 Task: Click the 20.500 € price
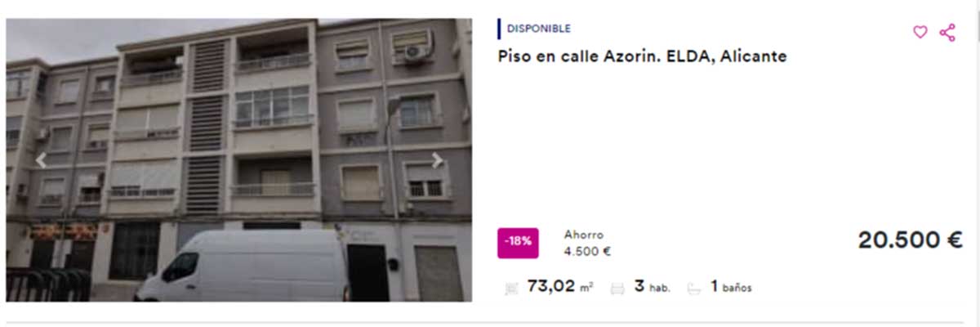[911, 240]
